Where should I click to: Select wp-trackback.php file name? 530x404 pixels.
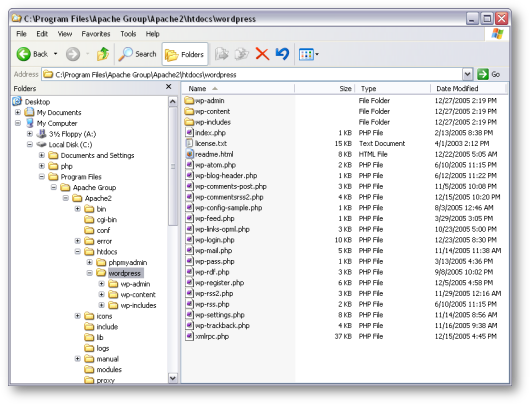pos(222,326)
